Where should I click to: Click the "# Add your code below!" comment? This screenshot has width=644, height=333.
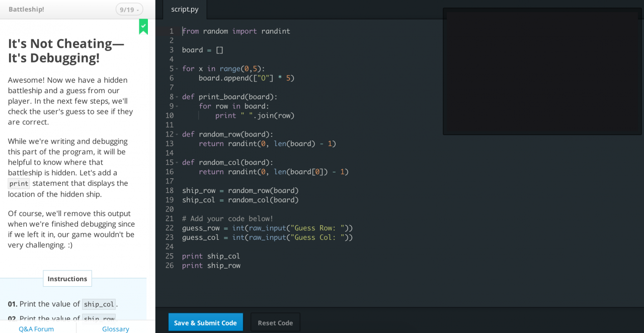227,219
